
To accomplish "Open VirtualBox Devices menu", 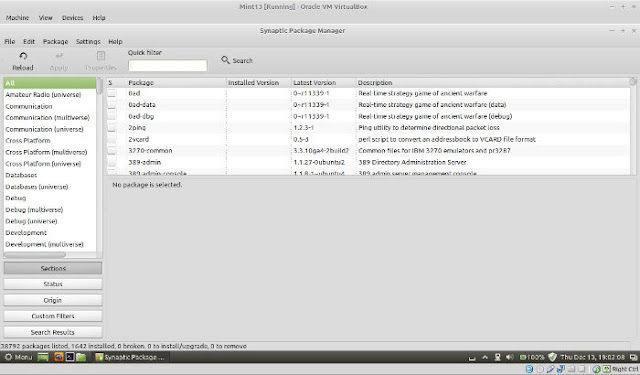I will (x=72, y=18).
